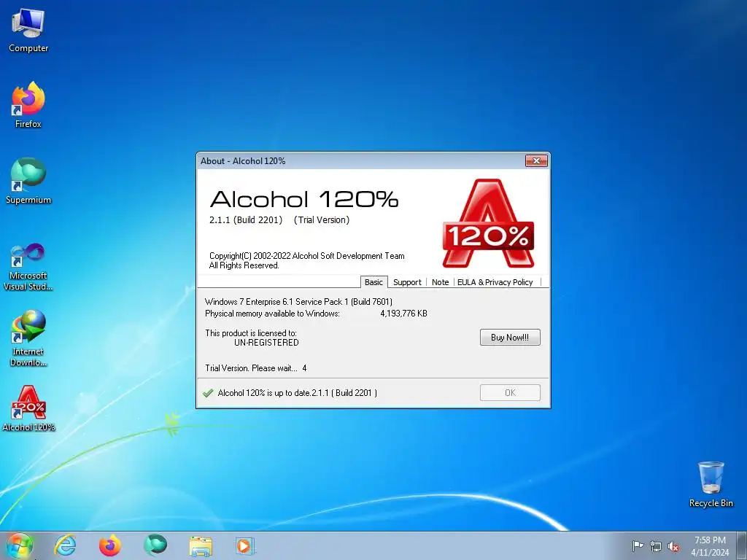Image resolution: width=747 pixels, height=560 pixels.
Task: Click the UN-REGISTERED license text
Action: (266, 343)
